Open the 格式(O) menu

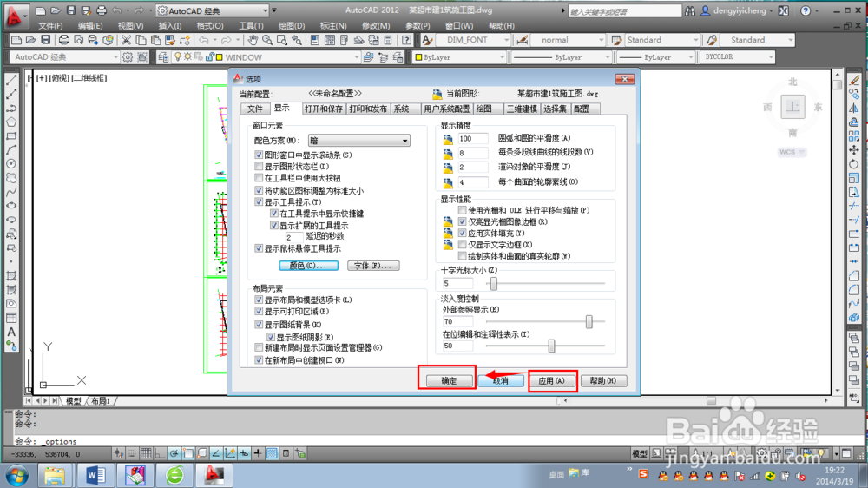[210, 25]
